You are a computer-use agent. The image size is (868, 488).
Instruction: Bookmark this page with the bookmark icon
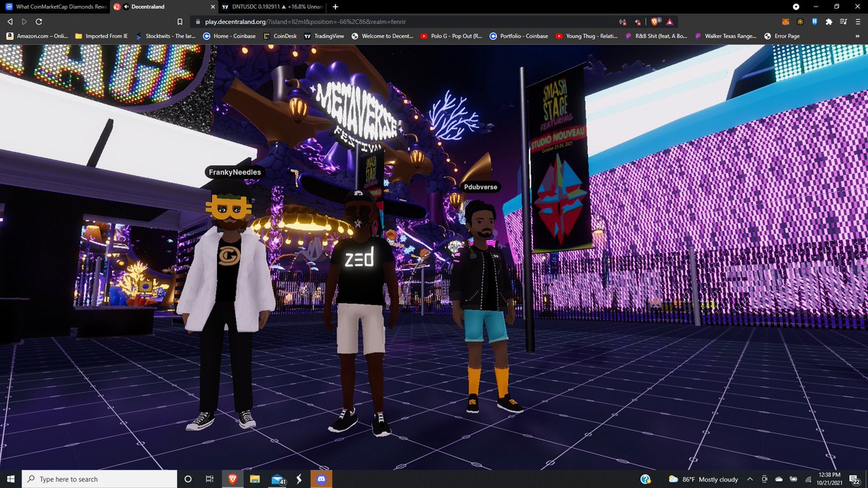[180, 22]
